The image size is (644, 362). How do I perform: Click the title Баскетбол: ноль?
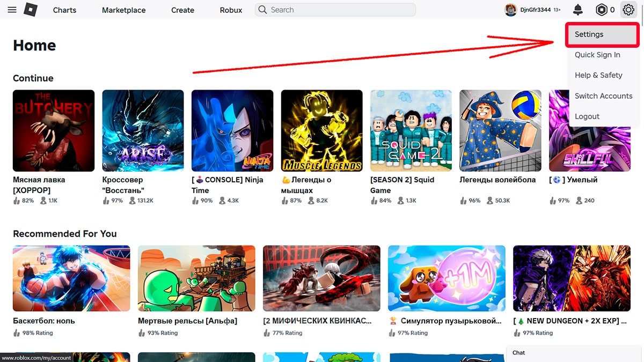[x=44, y=321]
